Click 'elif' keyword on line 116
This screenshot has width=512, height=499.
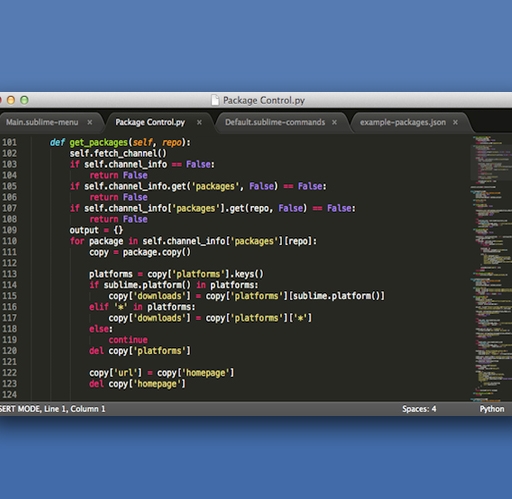tap(99, 307)
